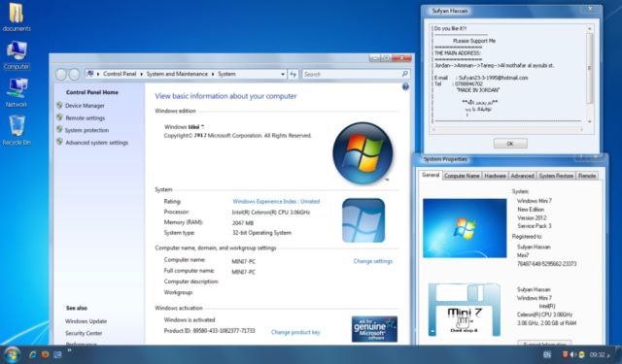Screen dimensions: 622x364
Task: Open the Windows Experience Index: Unrated link
Action: 276,202
